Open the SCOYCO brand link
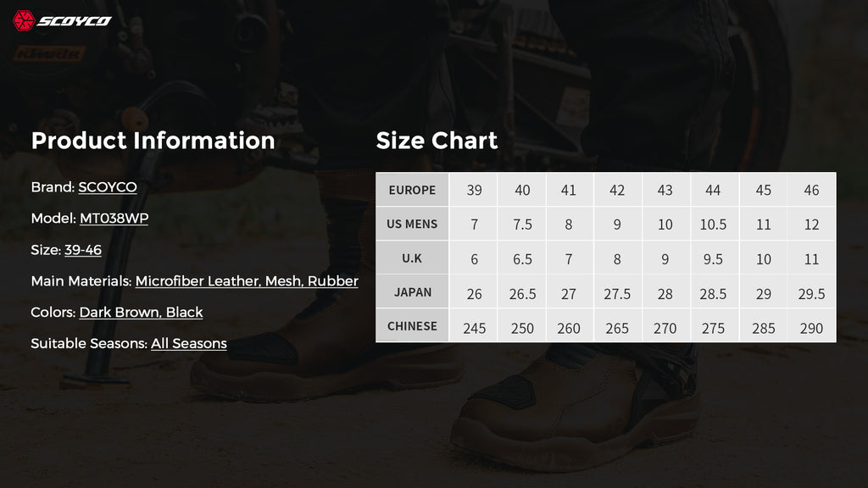Image resolution: width=868 pixels, height=488 pixels. click(108, 187)
